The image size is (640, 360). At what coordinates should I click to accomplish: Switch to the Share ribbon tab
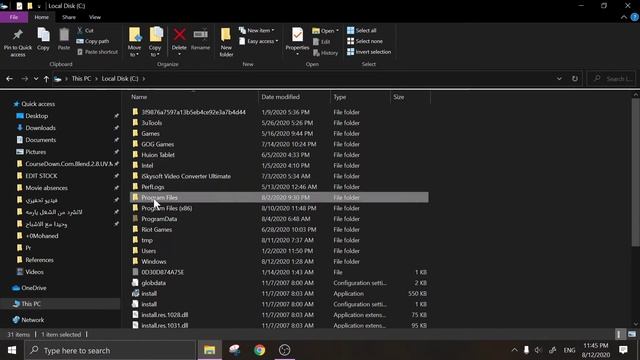(x=69, y=17)
